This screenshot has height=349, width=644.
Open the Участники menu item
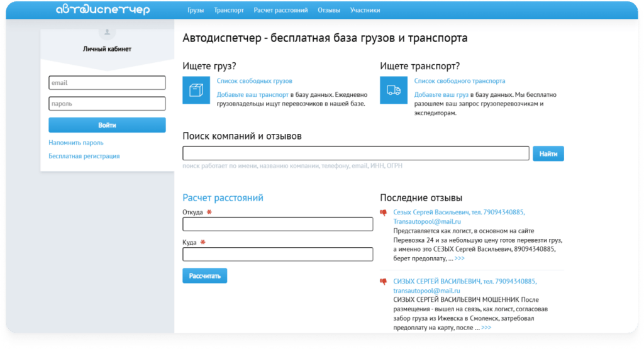pyautogui.click(x=365, y=10)
